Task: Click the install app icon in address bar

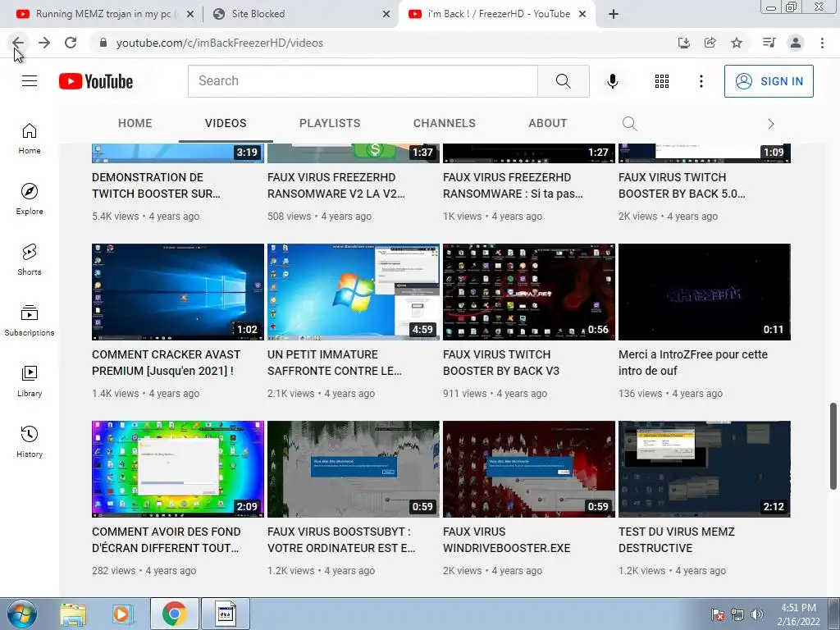Action: 684,43
